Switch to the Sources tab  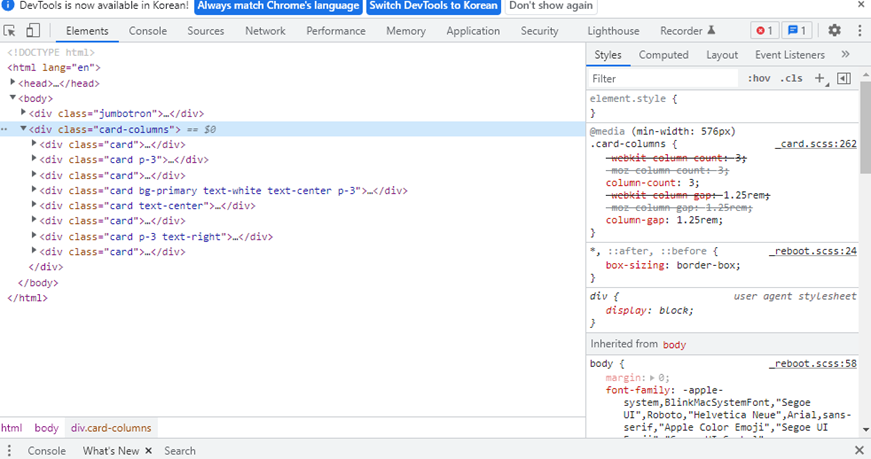[206, 31]
